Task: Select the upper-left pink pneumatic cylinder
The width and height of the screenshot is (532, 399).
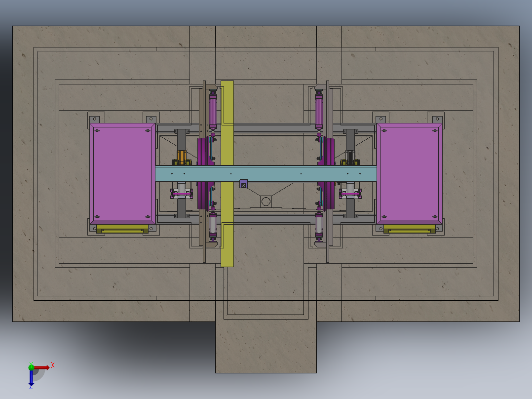Action: 213,111
